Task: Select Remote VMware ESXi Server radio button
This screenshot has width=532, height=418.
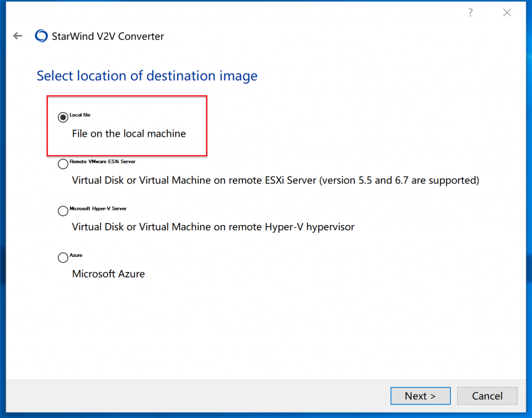Action: [x=63, y=164]
